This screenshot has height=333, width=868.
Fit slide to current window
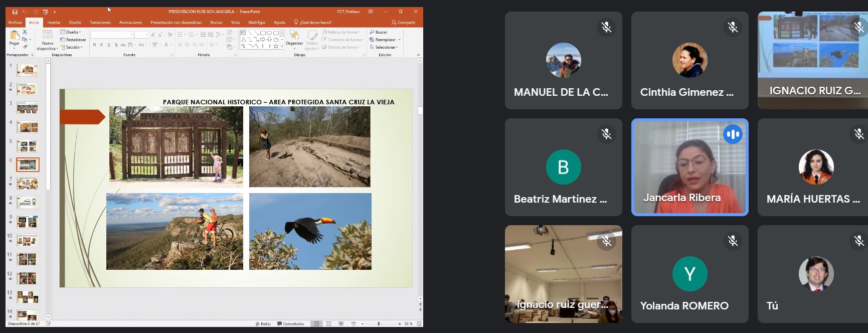(419, 324)
